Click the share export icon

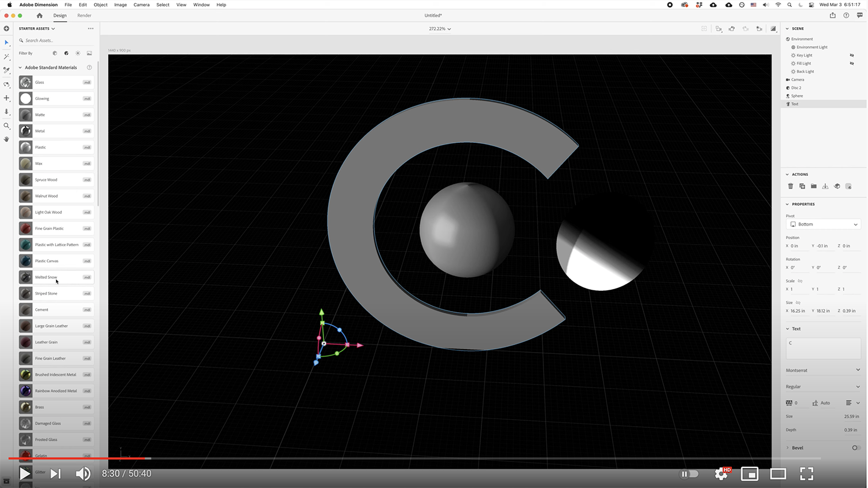(833, 16)
